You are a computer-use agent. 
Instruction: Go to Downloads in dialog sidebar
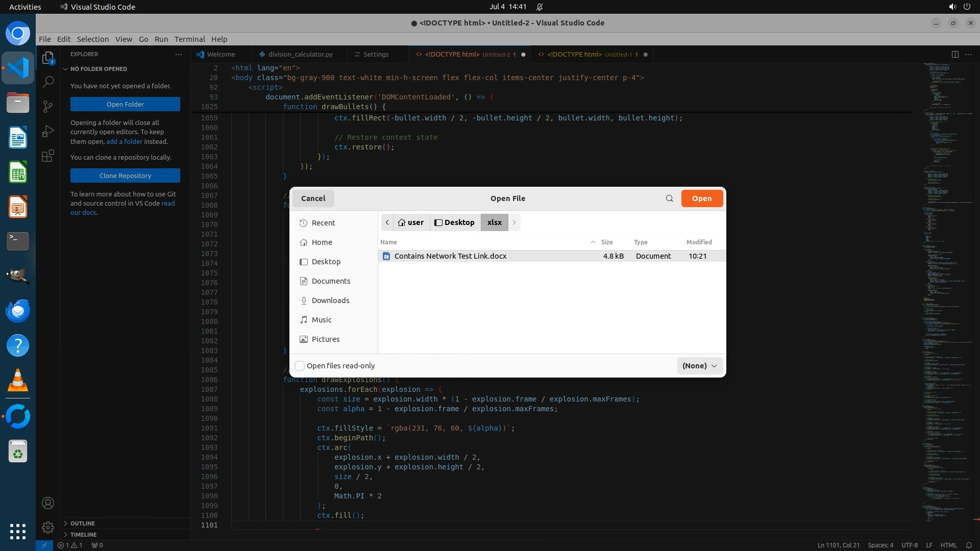point(330,300)
